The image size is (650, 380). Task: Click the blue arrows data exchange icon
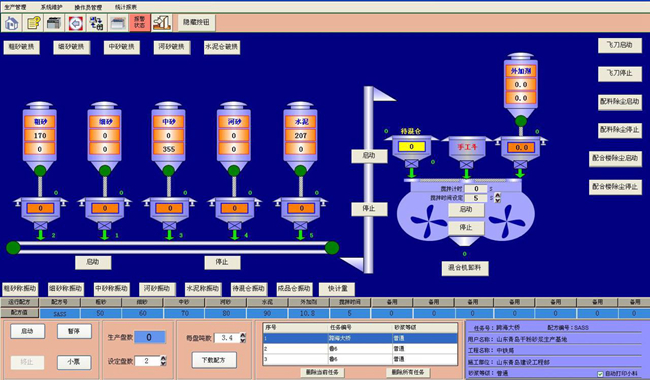point(97,23)
